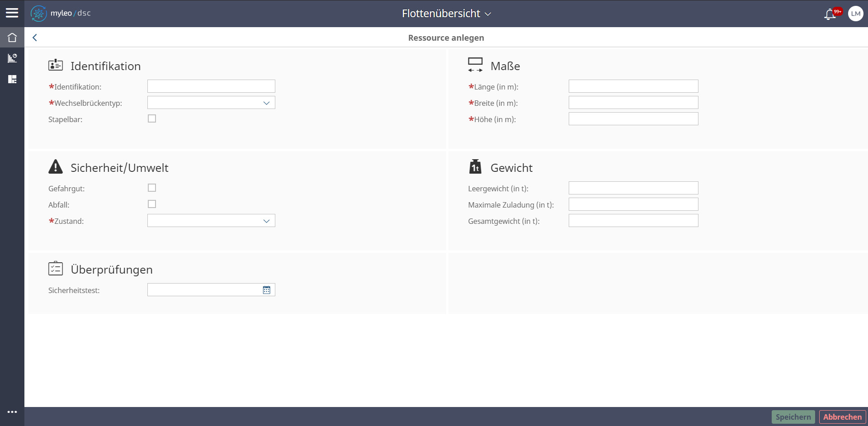Focus the Länge (in m) field
Screen dimensions: 868x426
coord(633,86)
